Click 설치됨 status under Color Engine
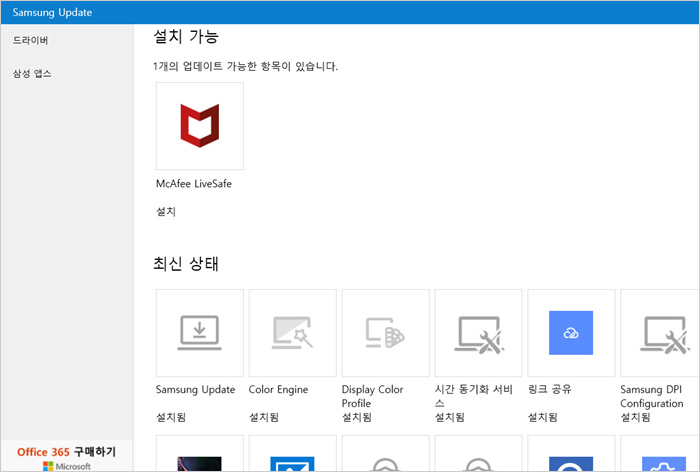 (263, 417)
